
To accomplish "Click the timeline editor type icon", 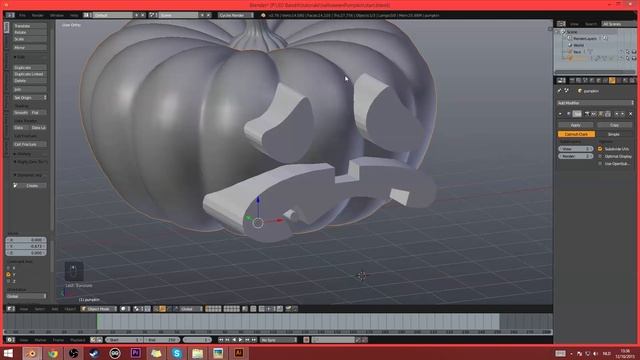I will [x=10, y=340].
